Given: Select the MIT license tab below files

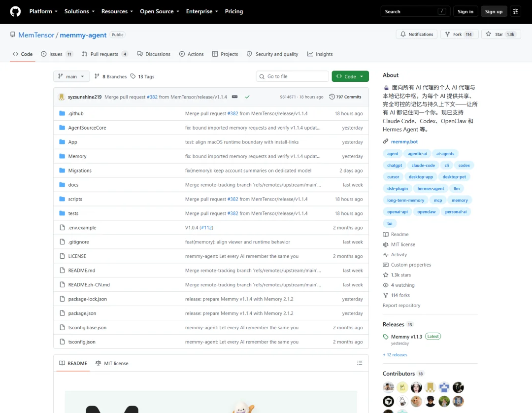Looking at the screenshot, I should 112,363.
